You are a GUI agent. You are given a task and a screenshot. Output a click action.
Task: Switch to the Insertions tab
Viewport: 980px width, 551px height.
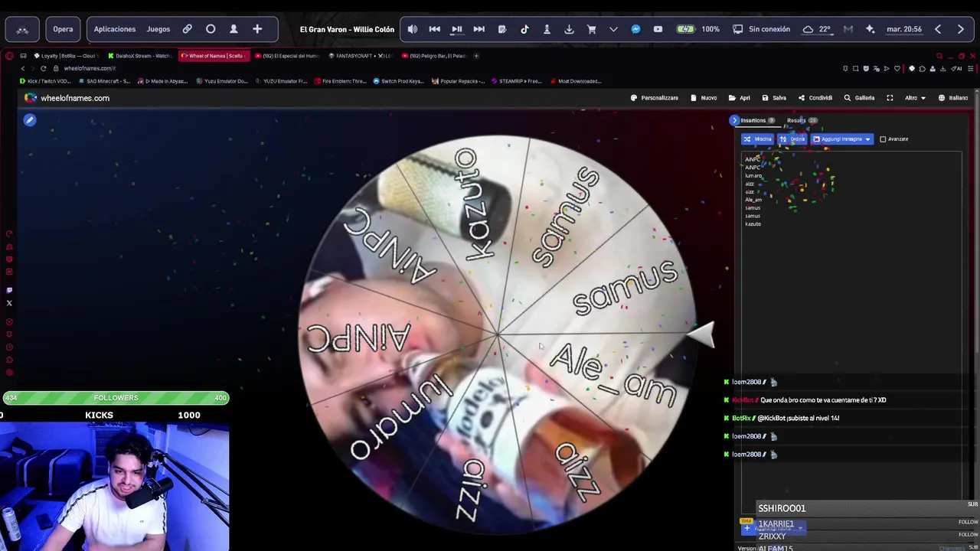757,120
